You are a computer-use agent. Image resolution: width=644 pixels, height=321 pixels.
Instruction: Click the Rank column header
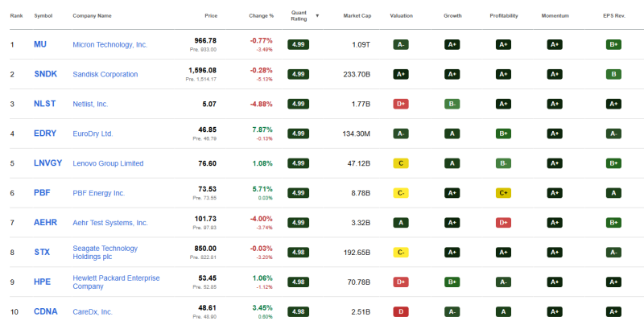tap(16, 15)
